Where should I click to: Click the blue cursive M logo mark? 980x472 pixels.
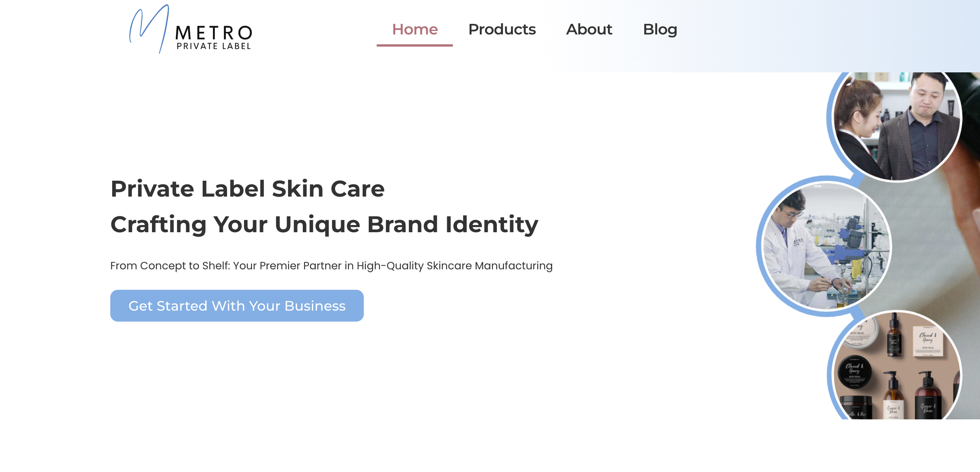[149, 29]
